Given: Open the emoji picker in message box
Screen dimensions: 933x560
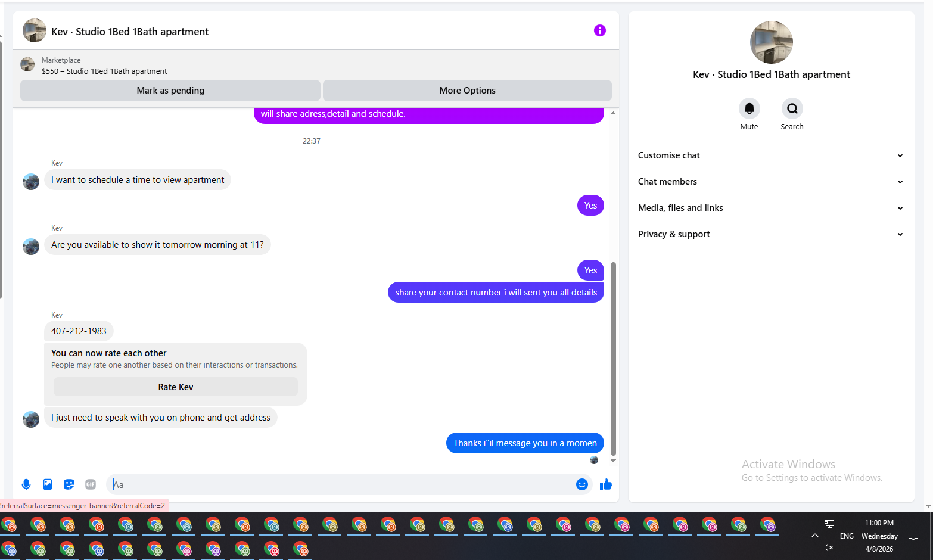Looking at the screenshot, I should coord(582,484).
